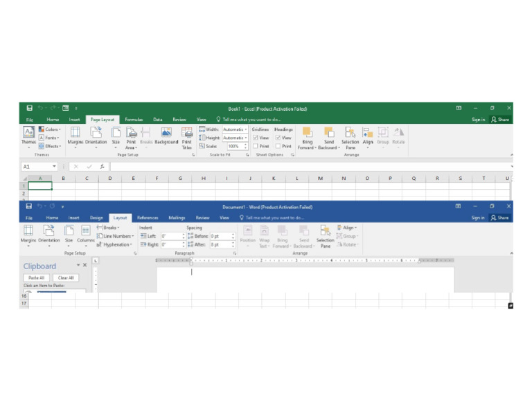The width and height of the screenshot is (532, 411).
Task: Select column D header in Excel
Action: click(110, 179)
